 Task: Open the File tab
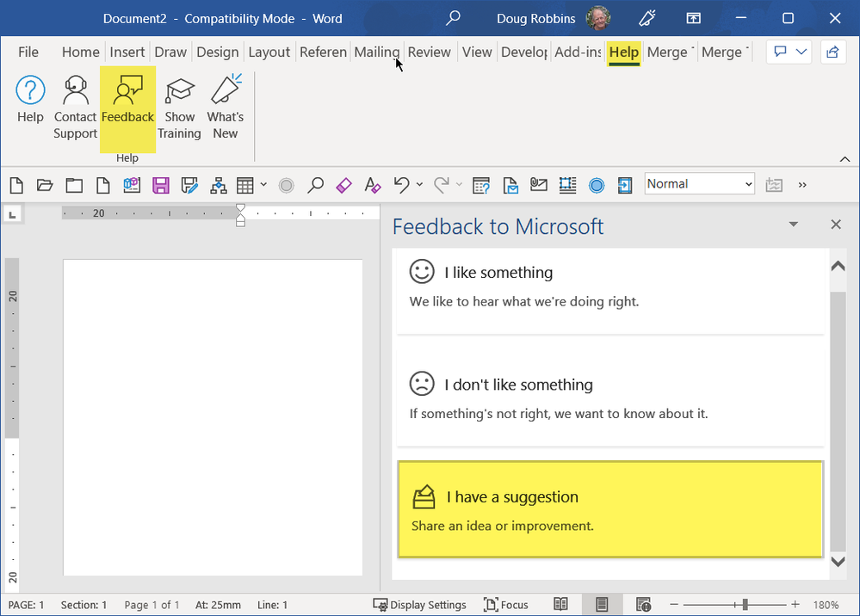tap(28, 52)
